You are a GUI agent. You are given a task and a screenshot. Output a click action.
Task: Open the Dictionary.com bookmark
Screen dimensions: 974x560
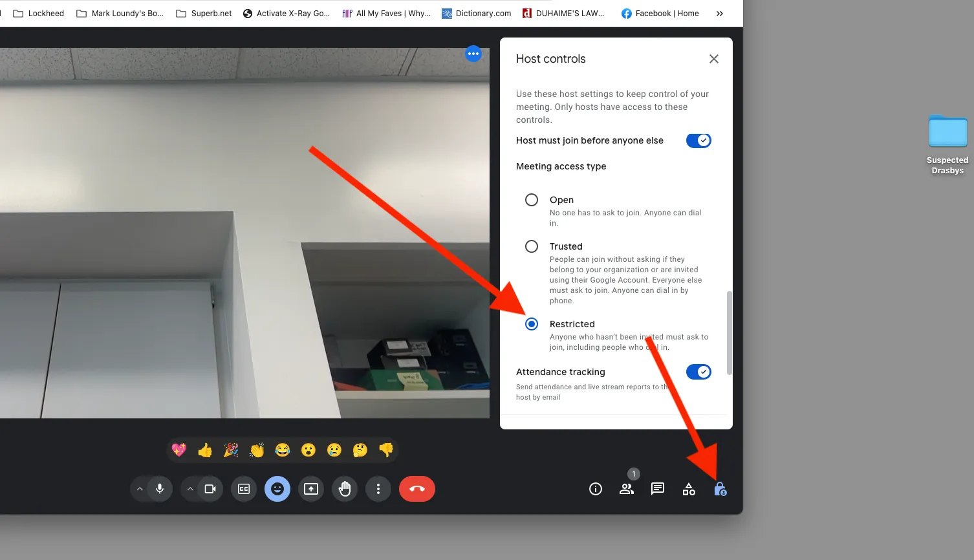[x=477, y=14]
